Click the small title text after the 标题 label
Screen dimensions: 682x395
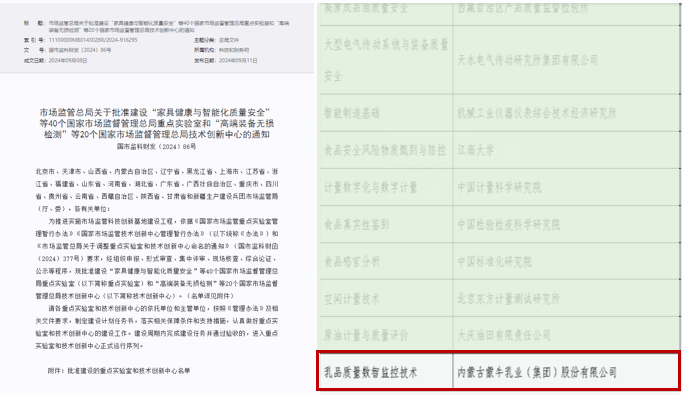click(169, 26)
